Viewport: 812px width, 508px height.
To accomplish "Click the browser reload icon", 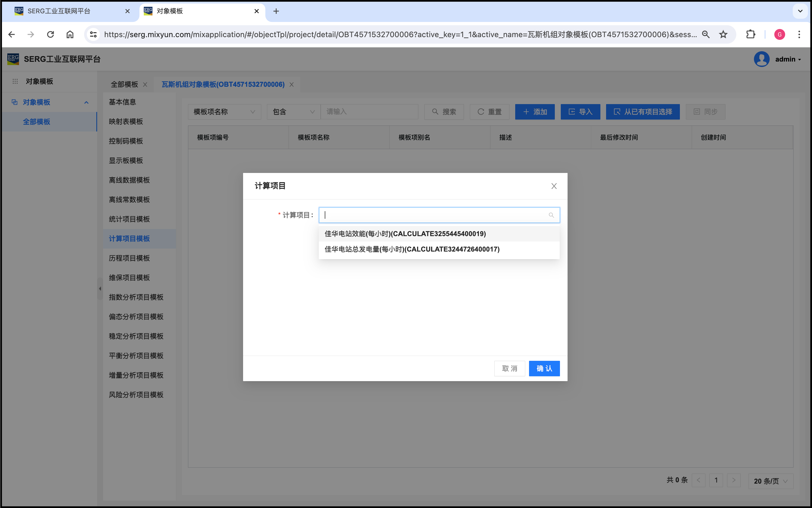I will 50,34.
